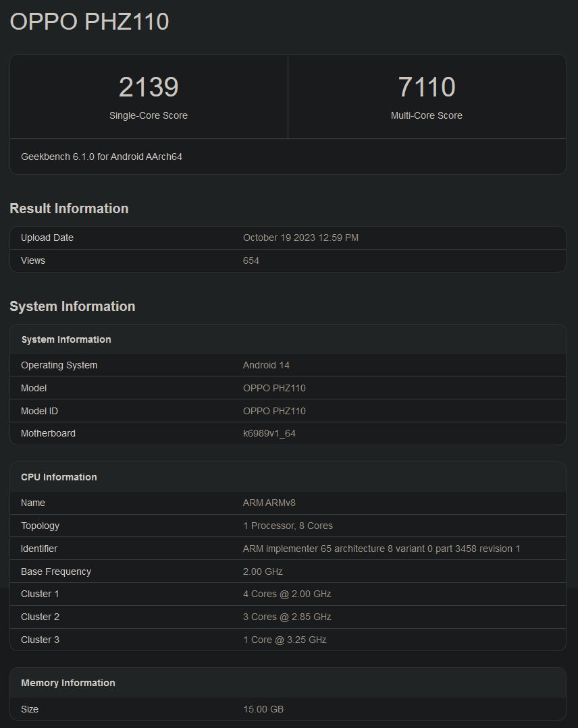This screenshot has height=728, width=578.
Task: Select the OPPO PHZ110 page title
Action: [89, 22]
